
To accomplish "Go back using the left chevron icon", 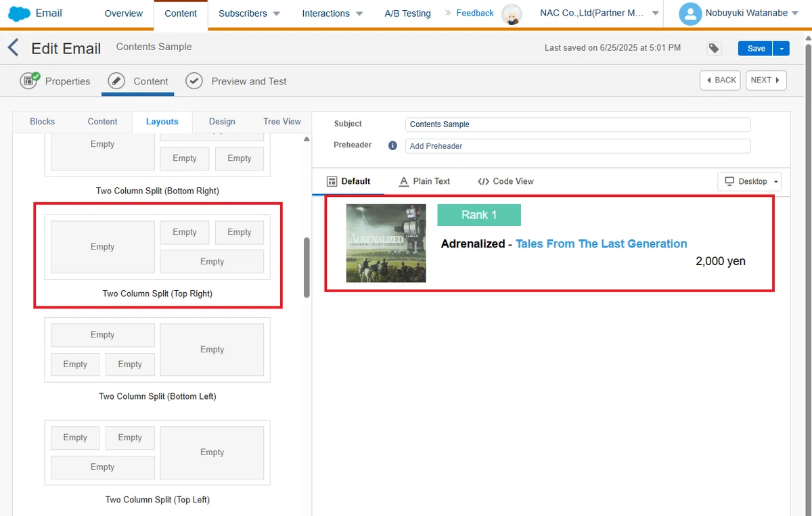I will [x=13, y=48].
